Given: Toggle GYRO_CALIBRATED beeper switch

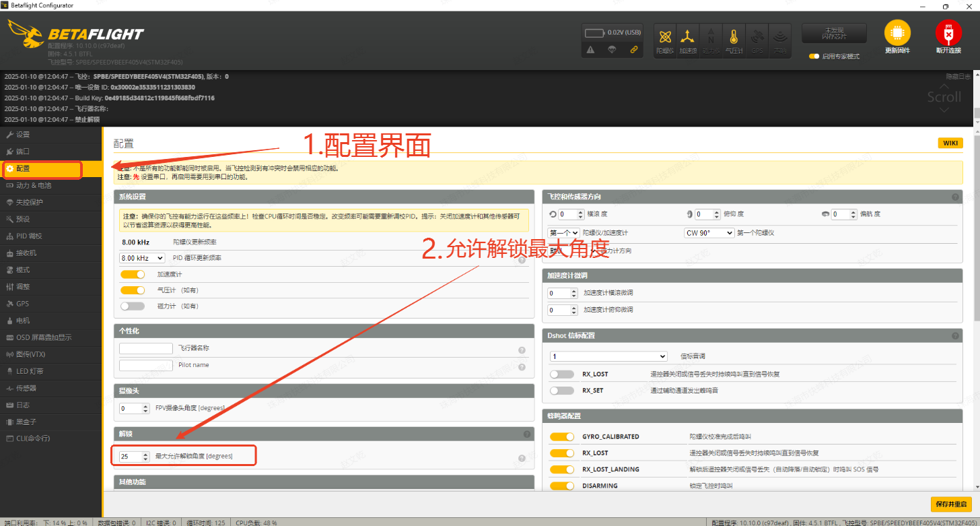Looking at the screenshot, I should (x=562, y=436).
